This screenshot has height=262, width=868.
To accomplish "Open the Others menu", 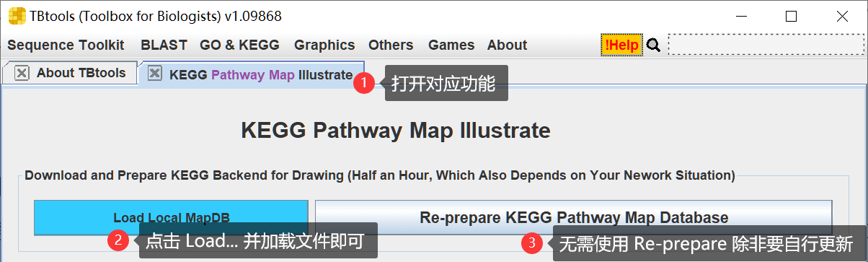I will click(391, 45).
